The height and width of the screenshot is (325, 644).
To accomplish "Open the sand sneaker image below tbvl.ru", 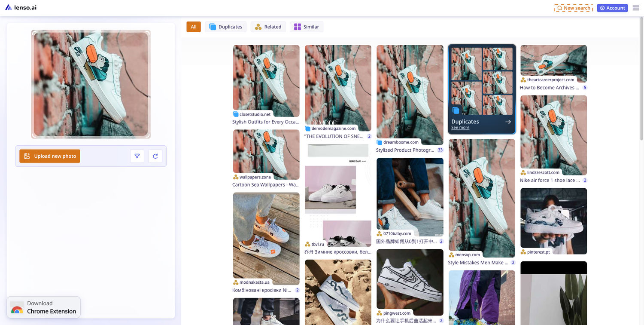I will coord(338,292).
